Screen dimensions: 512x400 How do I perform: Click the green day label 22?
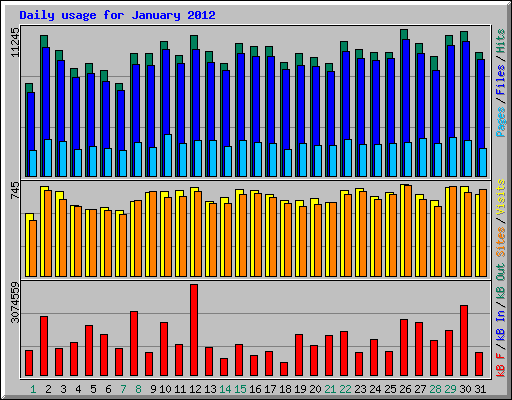point(345,389)
